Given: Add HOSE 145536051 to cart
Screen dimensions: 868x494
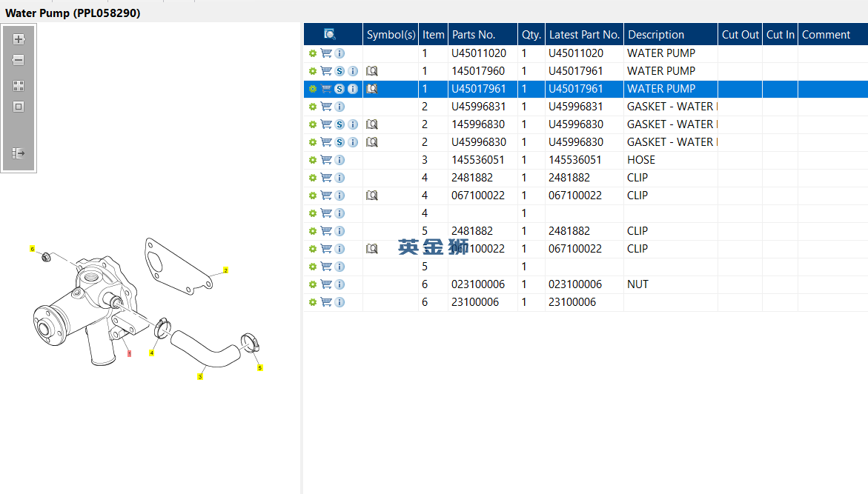Looking at the screenshot, I should pos(326,160).
